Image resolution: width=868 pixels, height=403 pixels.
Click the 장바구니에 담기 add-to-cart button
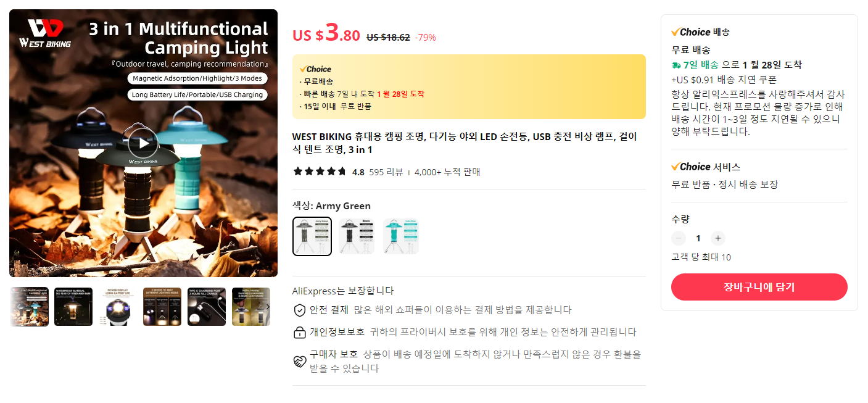point(759,287)
